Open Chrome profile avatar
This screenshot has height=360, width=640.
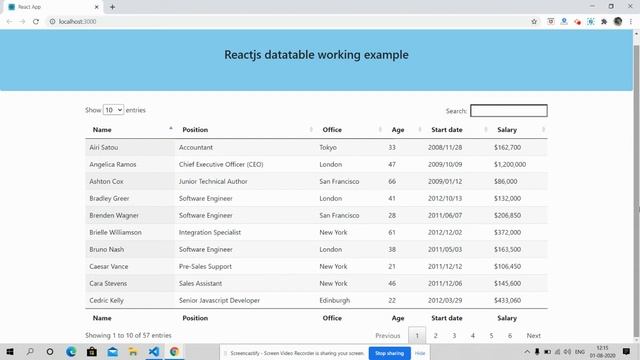(x=618, y=22)
